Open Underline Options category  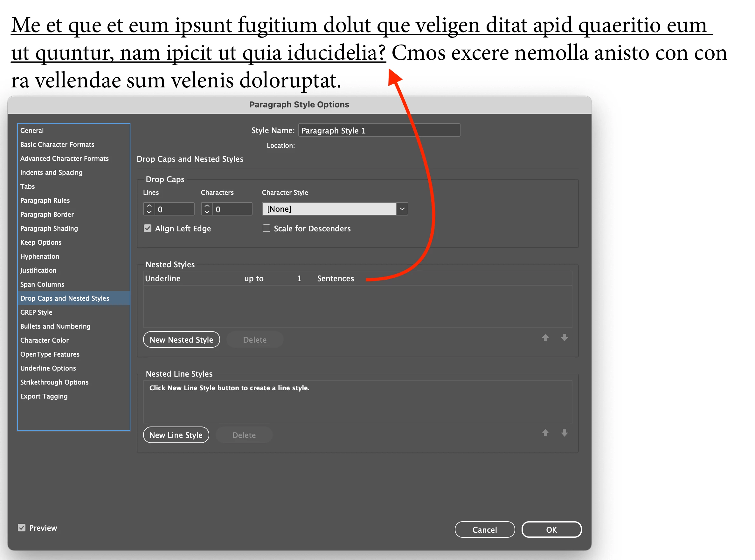pos(48,368)
